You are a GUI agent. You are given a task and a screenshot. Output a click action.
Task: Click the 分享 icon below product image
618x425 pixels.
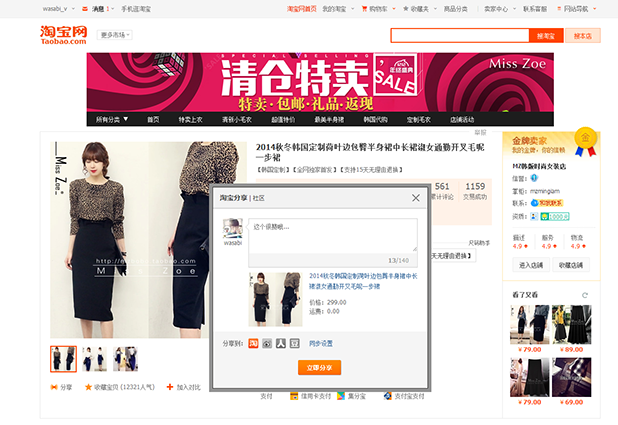pyautogui.click(x=54, y=387)
